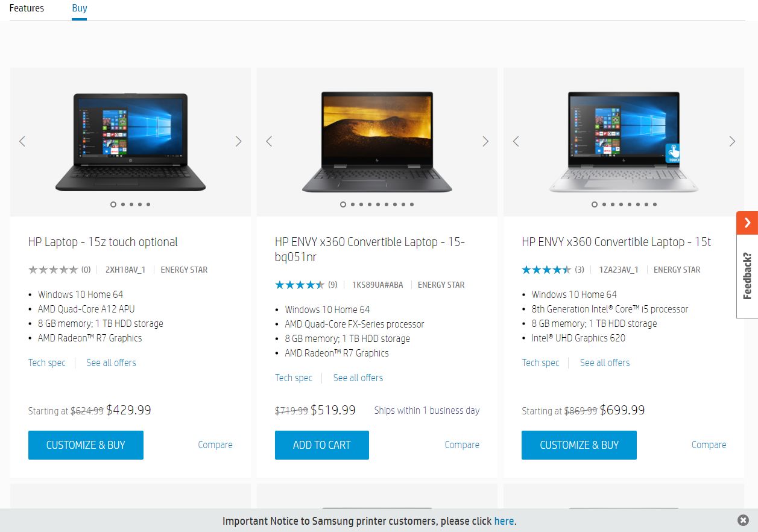This screenshot has width=758, height=532.
Task: Open the Samsung notice 'here' link
Action: tap(504, 521)
